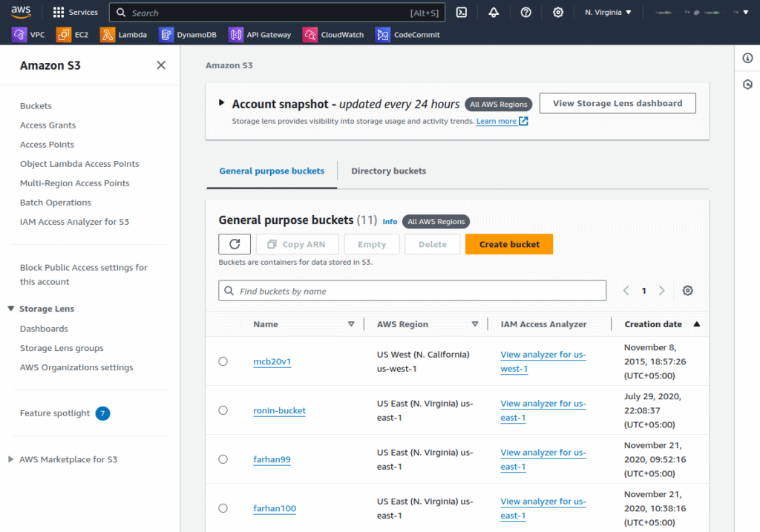Open Access Grants in the sidebar
Viewport: 760px width, 532px height.
(x=48, y=125)
